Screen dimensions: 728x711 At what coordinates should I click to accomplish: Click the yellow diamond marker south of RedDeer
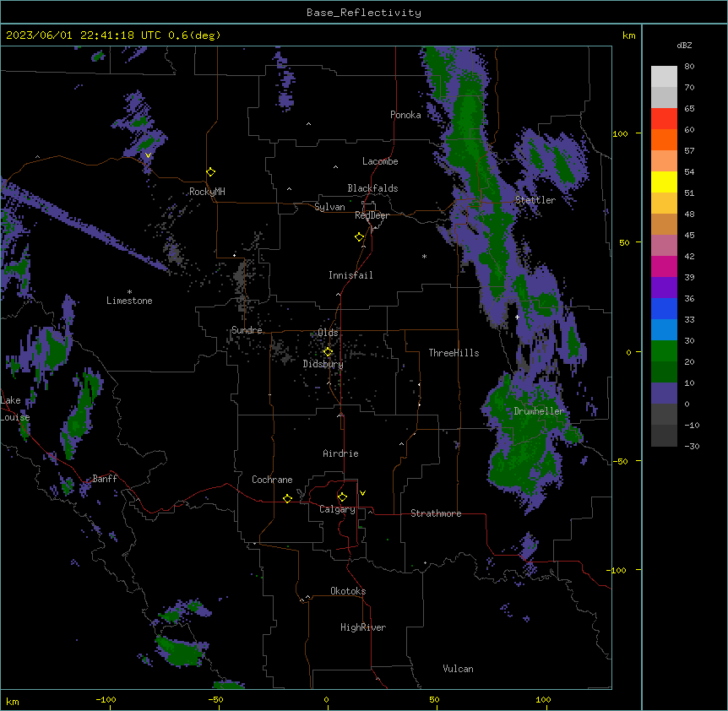(360, 237)
